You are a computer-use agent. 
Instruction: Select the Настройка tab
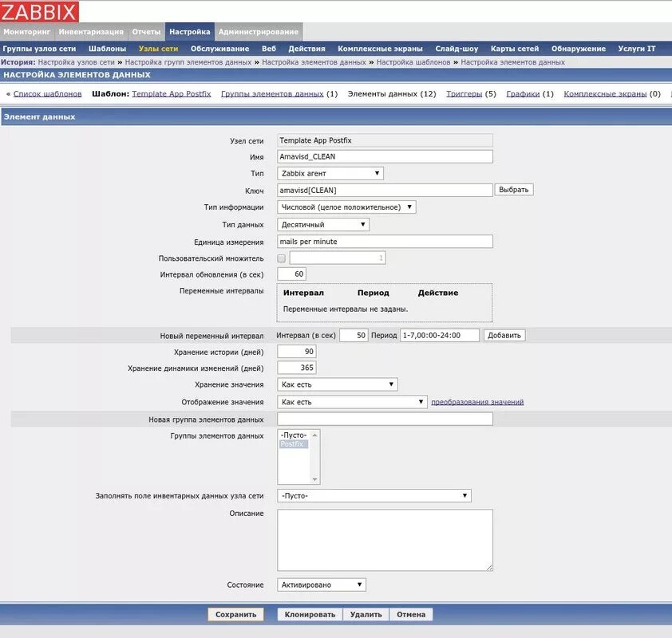click(x=190, y=32)
